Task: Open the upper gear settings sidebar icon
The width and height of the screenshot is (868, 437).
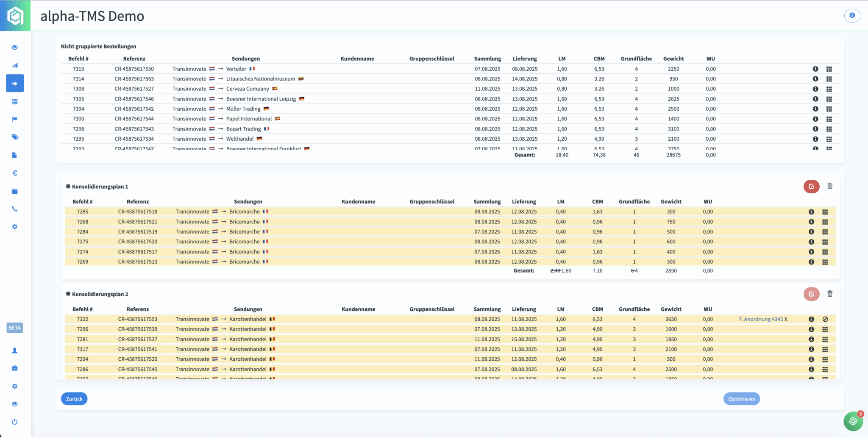Action: click(x=15, y=227)
